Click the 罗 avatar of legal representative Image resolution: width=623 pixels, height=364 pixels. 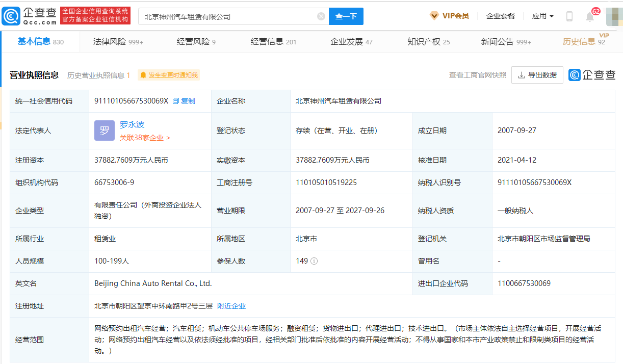point(105,131)
